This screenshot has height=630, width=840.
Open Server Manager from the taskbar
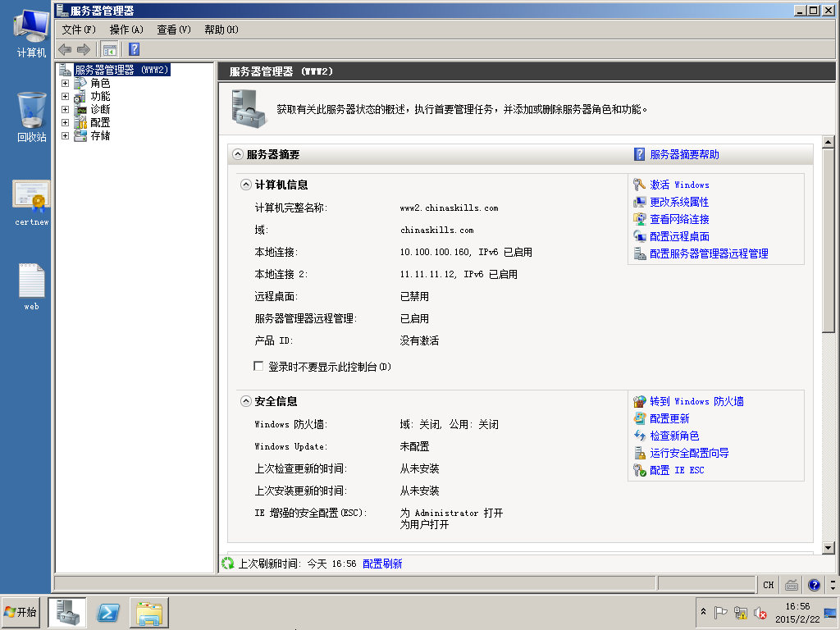67,612
